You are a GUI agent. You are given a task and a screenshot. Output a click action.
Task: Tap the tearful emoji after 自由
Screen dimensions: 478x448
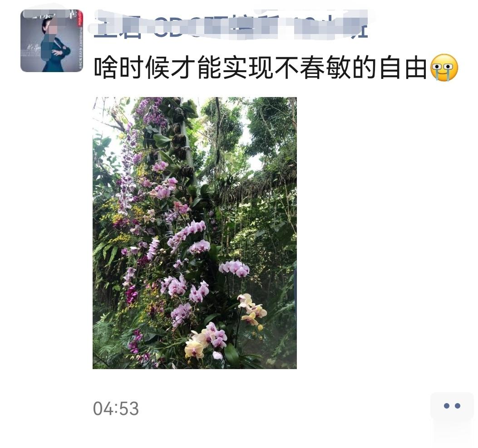[444, 68]
